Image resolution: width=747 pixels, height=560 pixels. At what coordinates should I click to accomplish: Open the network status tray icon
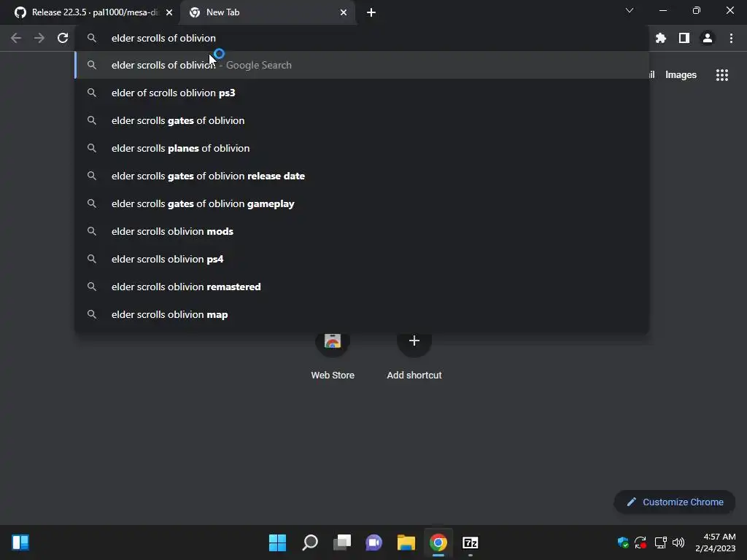point(660,542)
